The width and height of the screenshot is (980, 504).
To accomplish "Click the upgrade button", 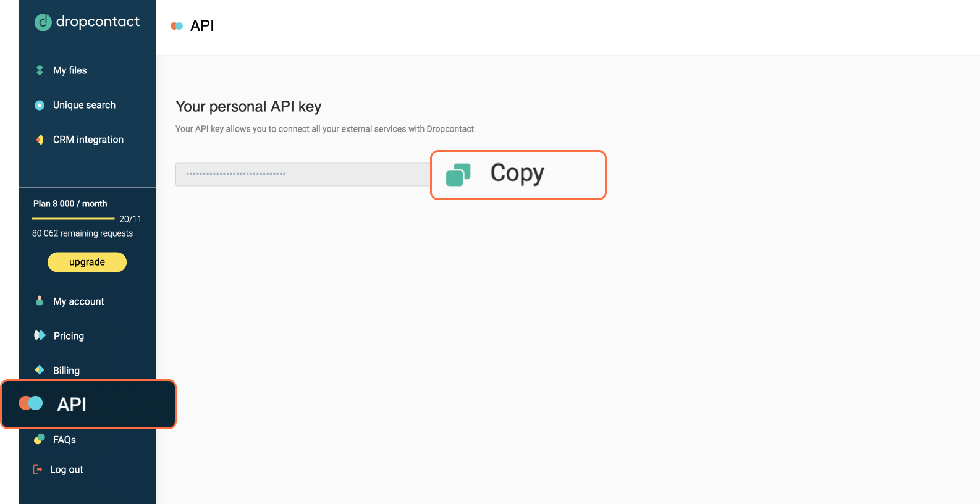I will pyautogui.click(x=87, y=262).
